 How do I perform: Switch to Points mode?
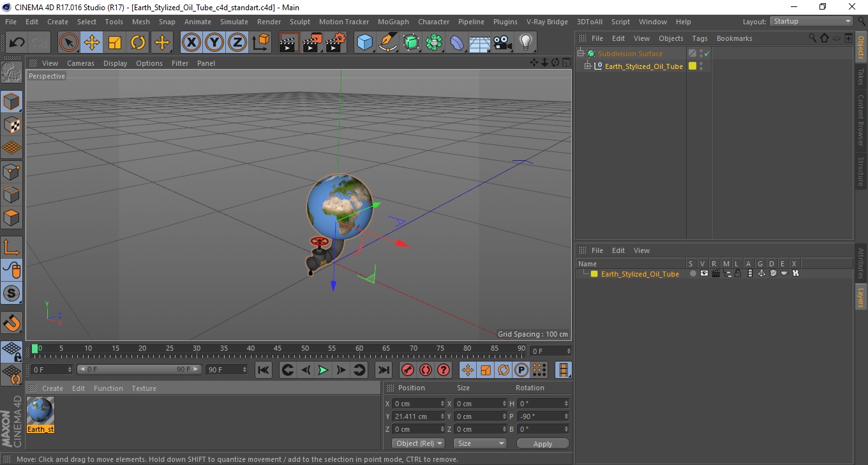(x=11, y=171)
